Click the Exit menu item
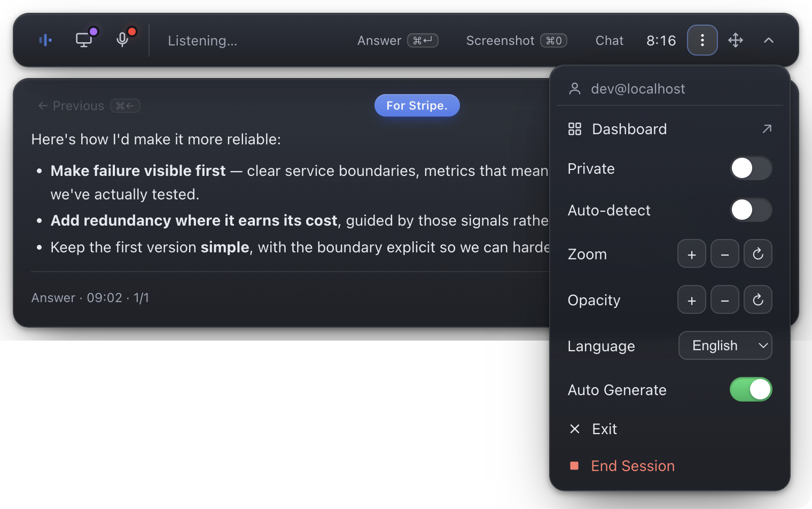The image size is (812, 509). (670, 429)
